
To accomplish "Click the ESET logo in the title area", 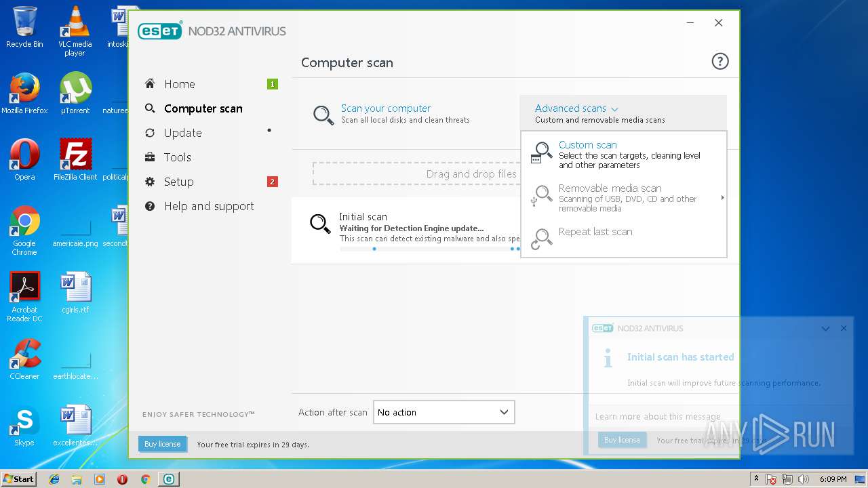I will click(160, 31).
